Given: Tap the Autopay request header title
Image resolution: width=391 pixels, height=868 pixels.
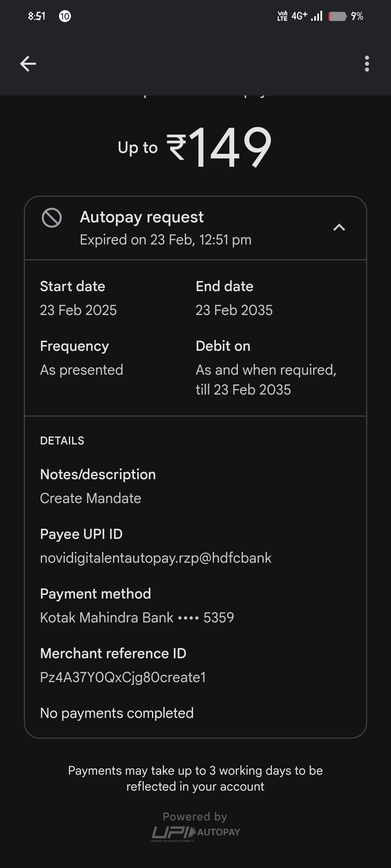Looking at the screenshot, I should tap(142, 217).
